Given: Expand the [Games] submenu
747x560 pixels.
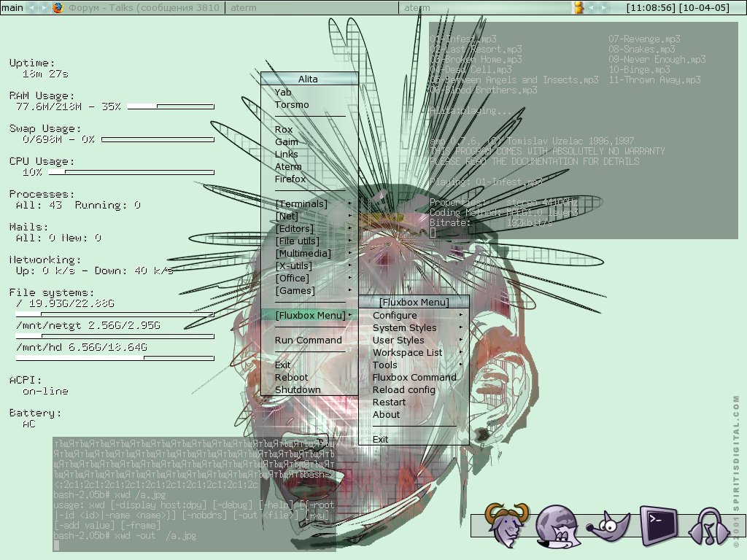Looking at the screenshot, I should [x=309, y=290].
